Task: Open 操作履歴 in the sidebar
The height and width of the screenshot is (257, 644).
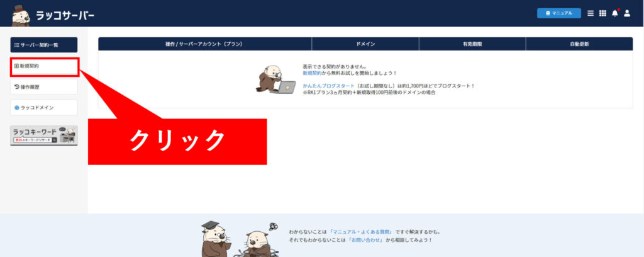Action: coord(44,87)
